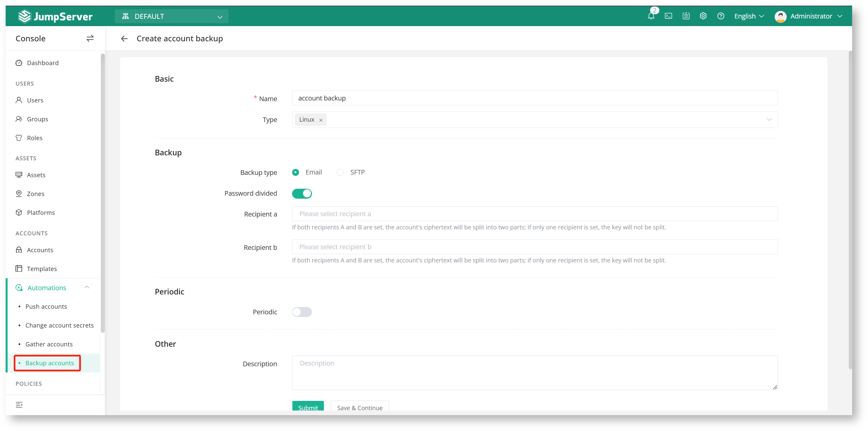Click the main page vertical scrollbar
The width and height of the screenshot is (868, 431).
coord(850,211)
